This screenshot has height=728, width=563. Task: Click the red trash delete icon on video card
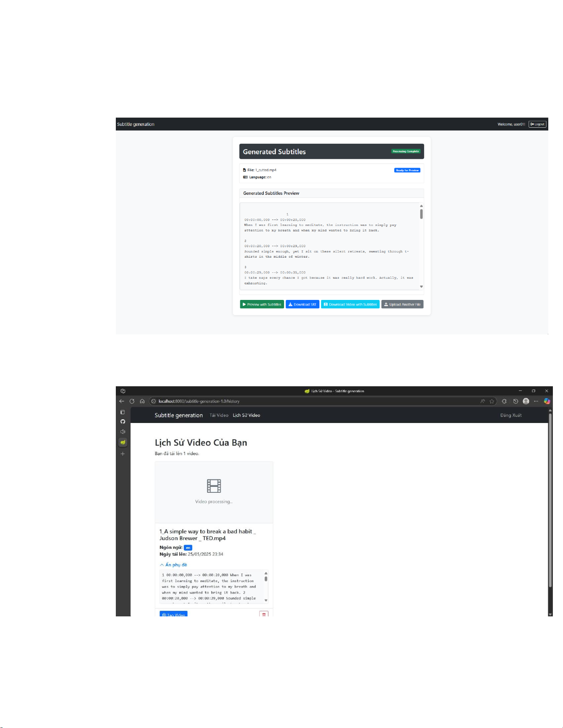pos(264,614)
